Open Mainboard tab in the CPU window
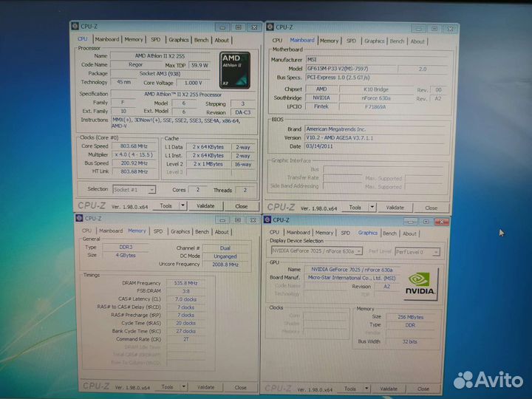Viewport: 532px width, 399px height. [x=107, y=39]
